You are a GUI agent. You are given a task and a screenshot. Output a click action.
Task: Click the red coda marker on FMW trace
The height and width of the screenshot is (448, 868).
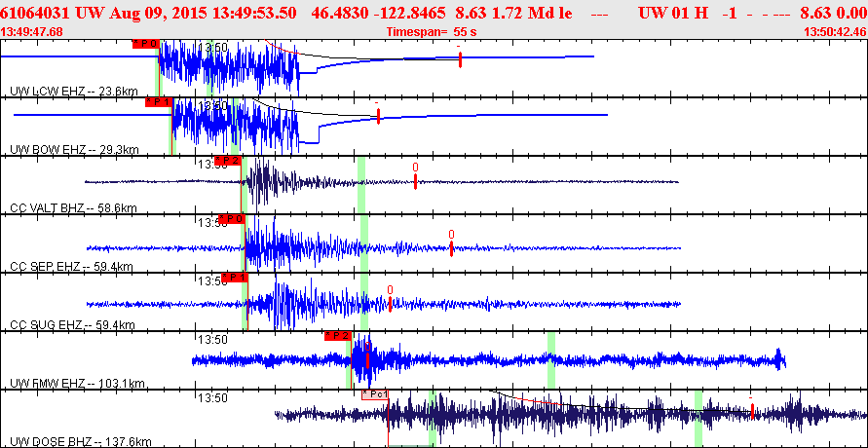point(367,360)
